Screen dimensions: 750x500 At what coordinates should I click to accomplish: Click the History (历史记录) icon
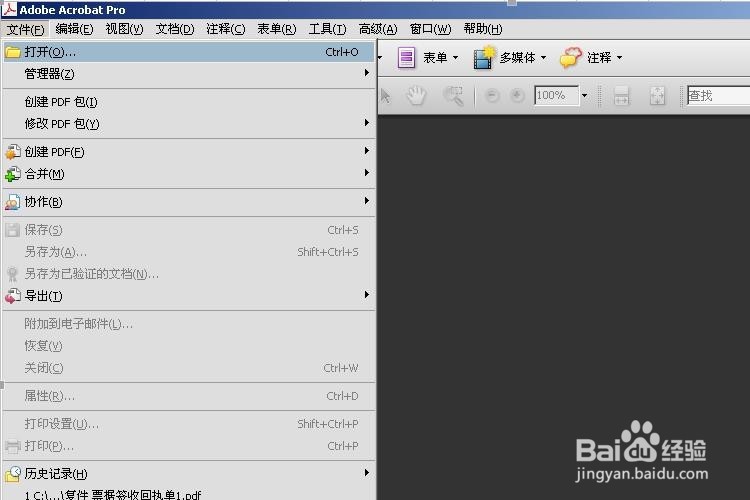pyautogui.click(x=12, y=474)
